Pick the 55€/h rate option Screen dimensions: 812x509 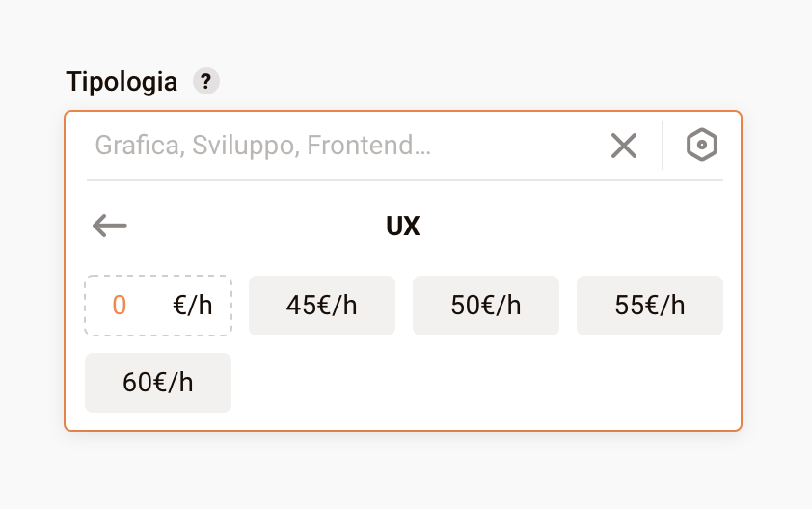[x=650, y=306]
